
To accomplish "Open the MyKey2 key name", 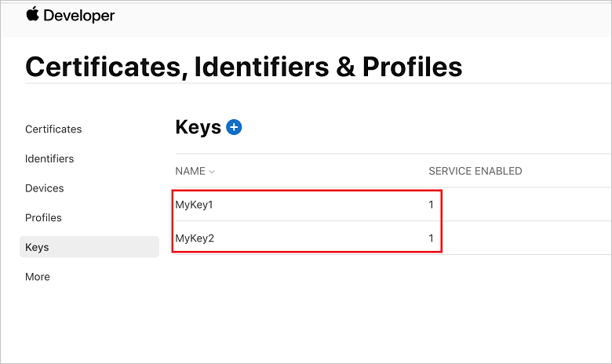I will [x=195, y=238].
